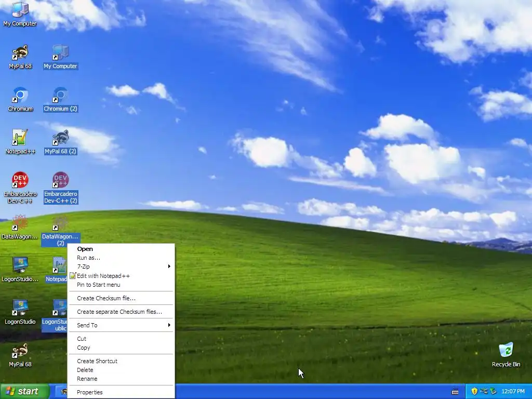This screenshot has height=399, width=532.
Task: Choose Create Checksum file...
Action: coord(121,298)
